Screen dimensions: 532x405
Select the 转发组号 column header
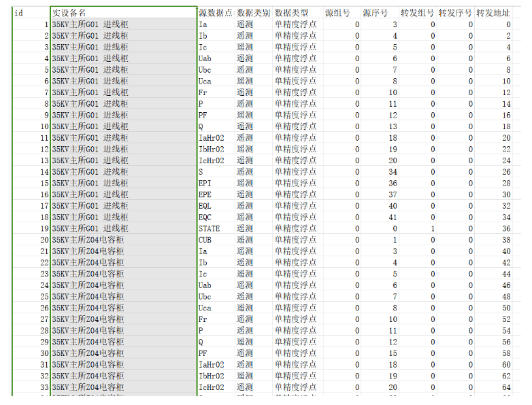click(x=417, y=13)
